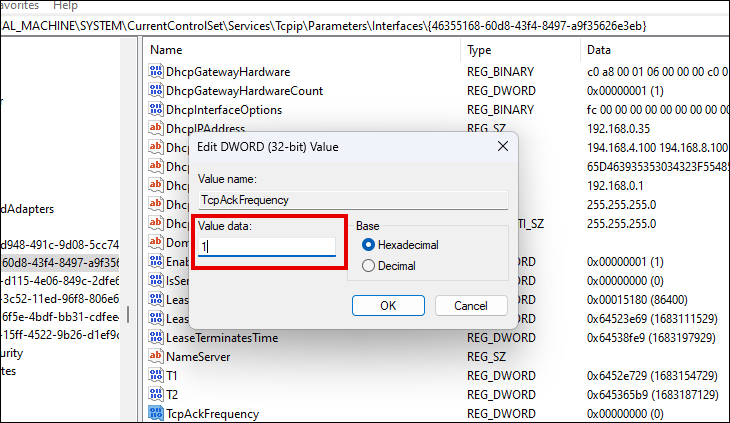Click the Value name field showing TcpAckFrequency
The height and width of the screenshot is (423, 730).
[353, 200]
